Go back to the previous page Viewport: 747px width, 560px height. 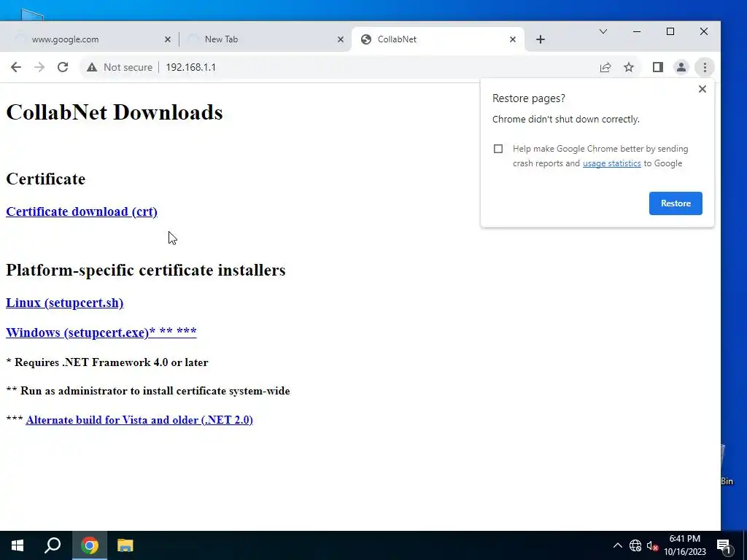coord(16,67)
